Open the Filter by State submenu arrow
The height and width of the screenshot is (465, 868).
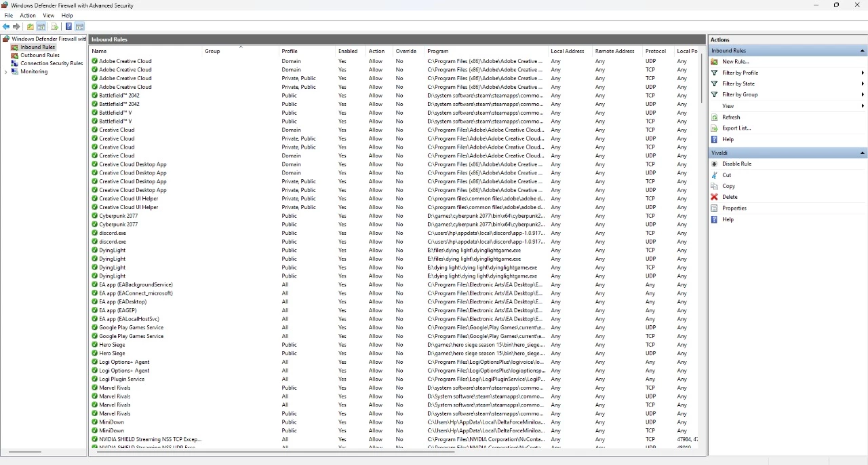coord(863,83)
